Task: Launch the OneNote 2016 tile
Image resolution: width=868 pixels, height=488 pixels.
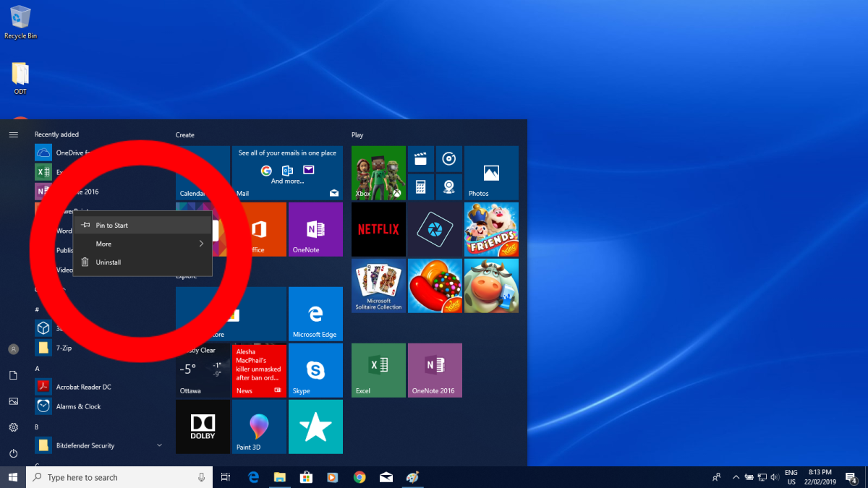Action: point(435,370)
